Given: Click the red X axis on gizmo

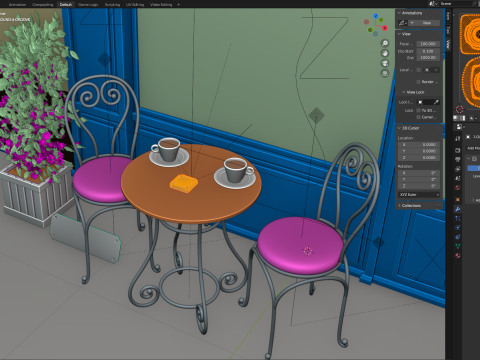Looking at the screenshot, I should pos(385,28).
